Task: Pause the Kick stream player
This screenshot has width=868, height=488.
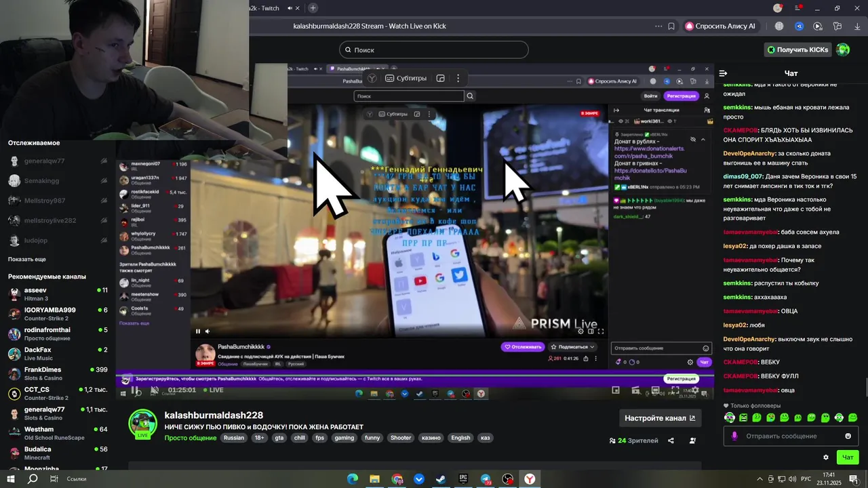Action: [136, 390]
